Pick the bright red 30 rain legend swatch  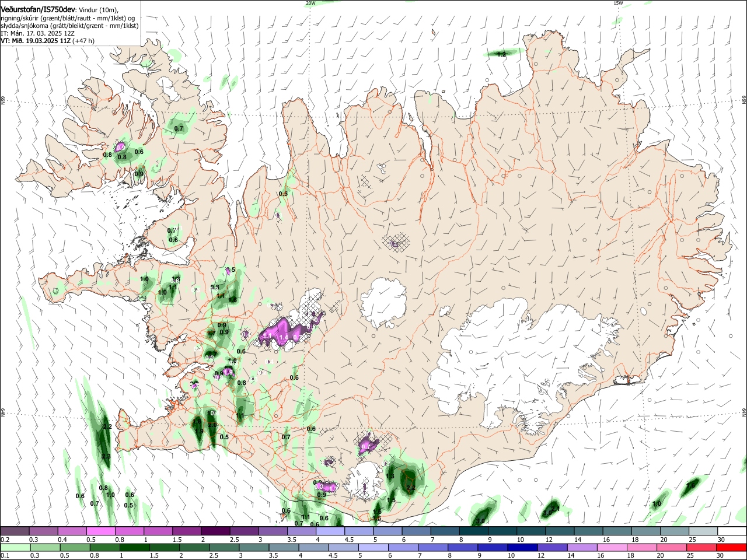(x=732, y=547)
